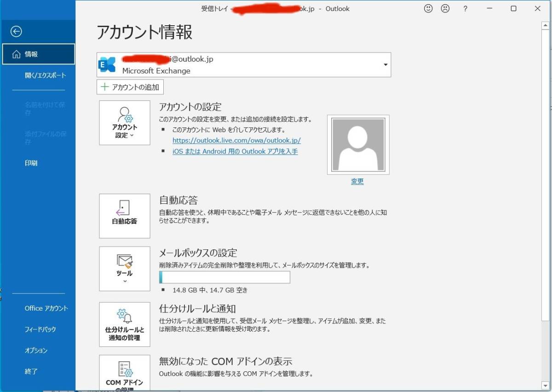The width and height of the screenshot is (552, 392).
Task: Click the plus icon on アカウントの追加
Action: click(x=105, y=87)
